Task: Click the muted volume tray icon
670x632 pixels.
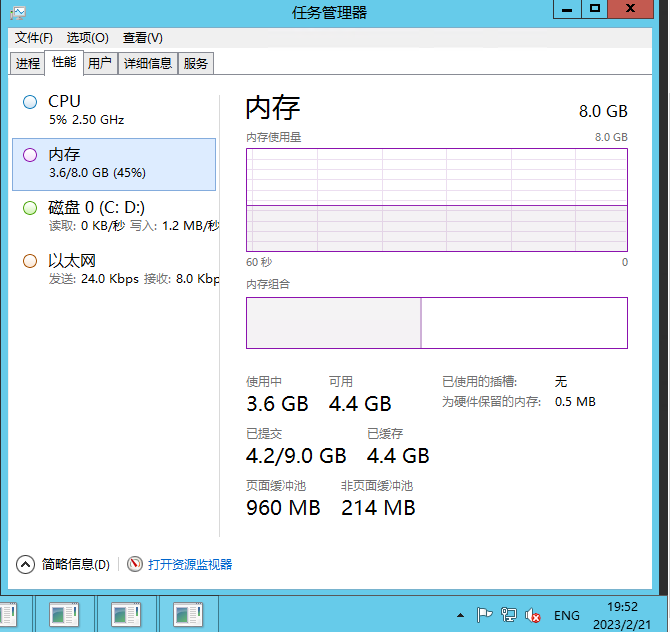Action: (x=534, y=615)
